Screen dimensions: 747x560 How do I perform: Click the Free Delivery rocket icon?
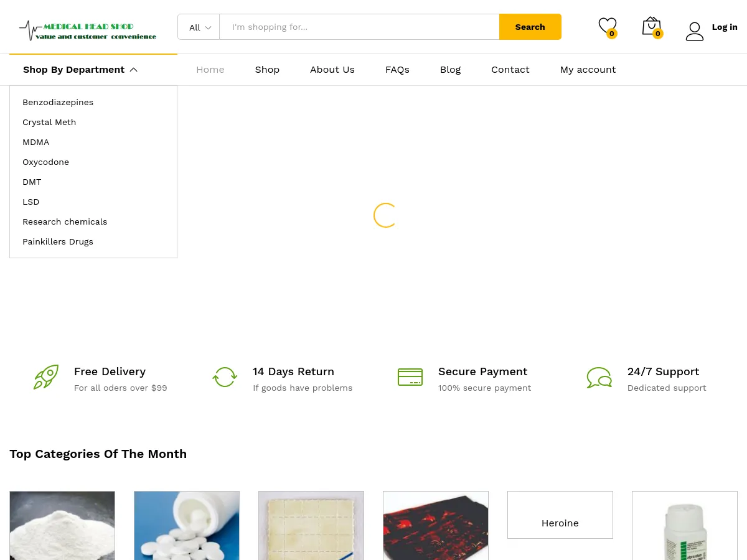click(46, 377)
